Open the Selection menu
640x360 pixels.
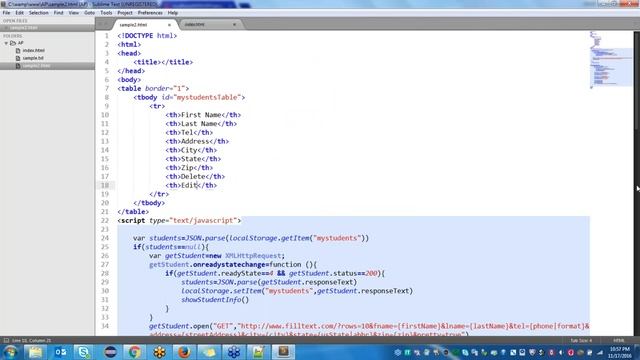(x=38, y=13)
